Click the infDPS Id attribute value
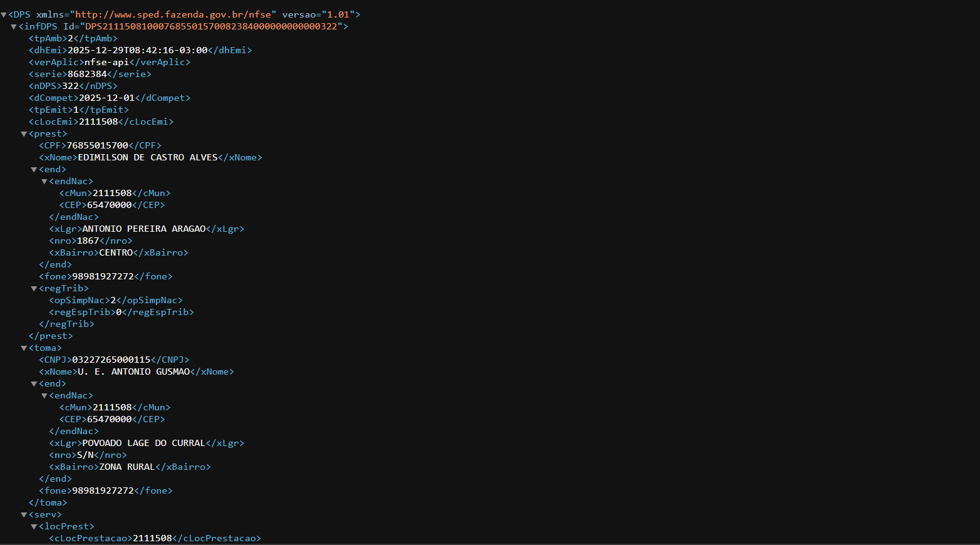 tap(211, 26)
